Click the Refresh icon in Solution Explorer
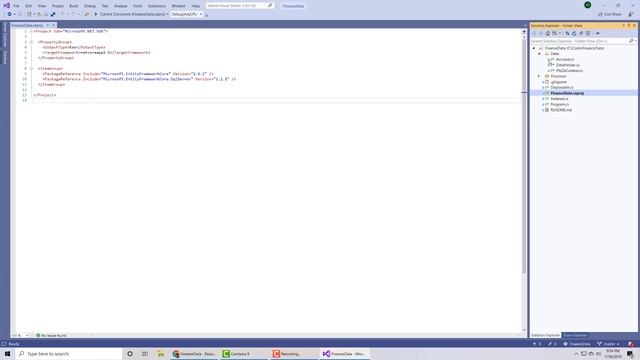This screenshot has width=640, height=360. [x=574, y=33]
